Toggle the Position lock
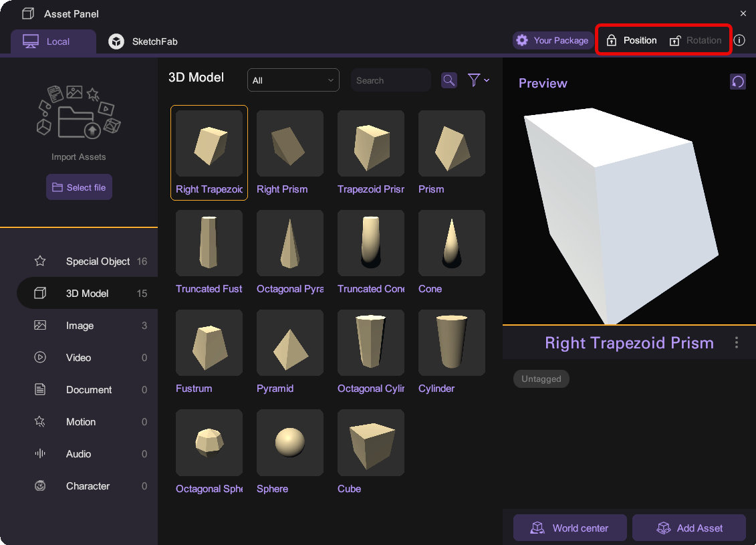This screenshot has width=756, height=545. 631,40
